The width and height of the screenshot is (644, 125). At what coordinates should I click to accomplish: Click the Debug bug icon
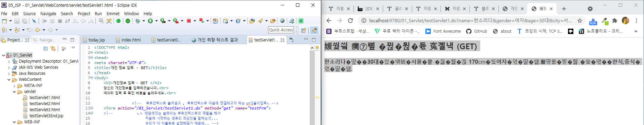coord(138,21)
